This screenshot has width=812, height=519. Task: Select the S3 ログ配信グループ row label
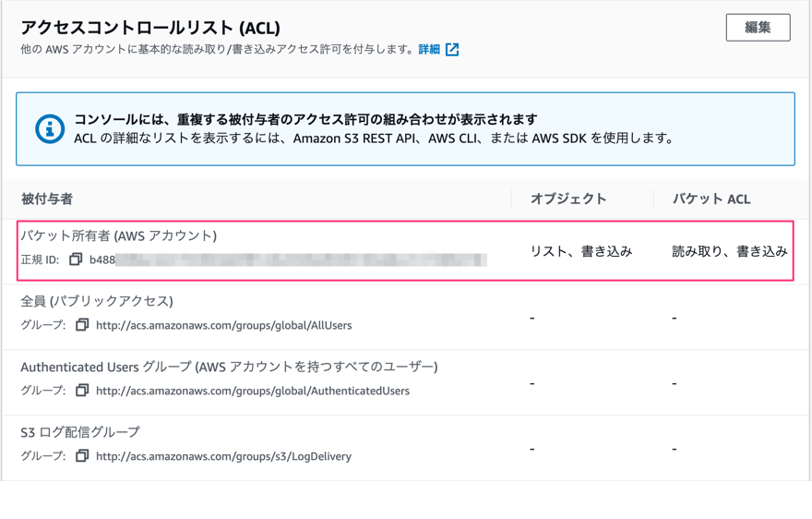[x=80, y=432]
